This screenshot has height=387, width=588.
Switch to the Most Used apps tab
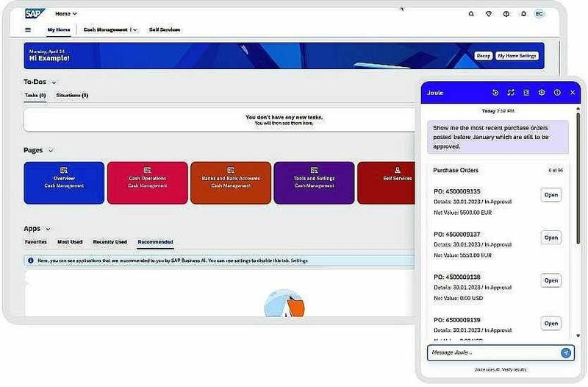70,242
